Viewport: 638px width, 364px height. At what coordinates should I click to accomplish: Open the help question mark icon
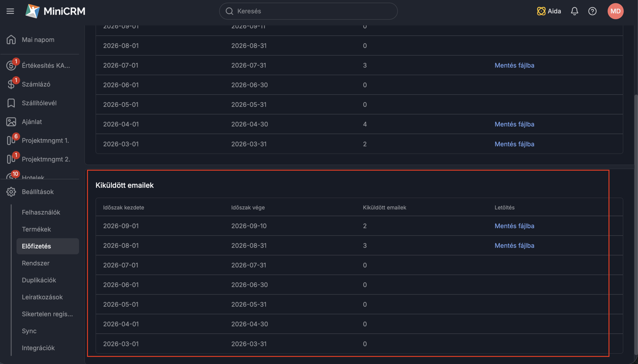(592, 11)
